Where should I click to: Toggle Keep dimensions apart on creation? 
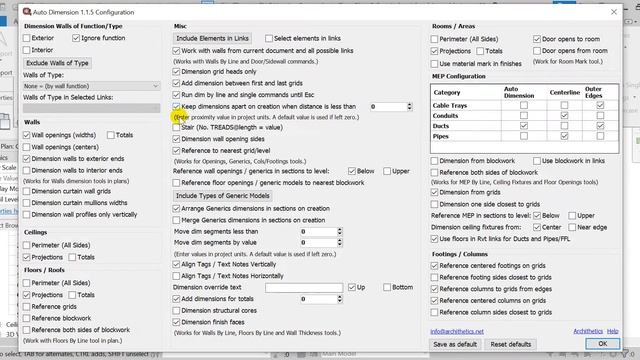[x=176, y=107]
